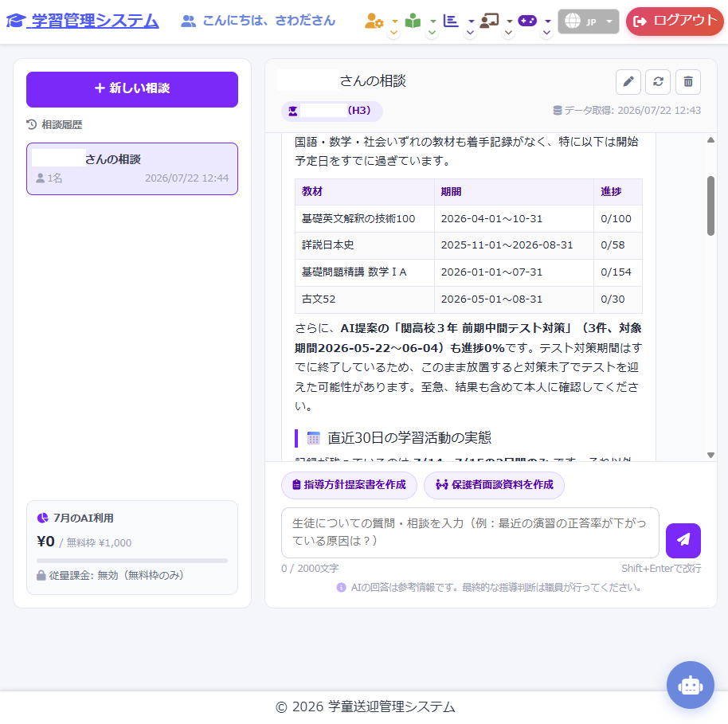This screenshot has width=728, height=724.
Task: Open the green reading student icon menu
Action: (413, 21)
